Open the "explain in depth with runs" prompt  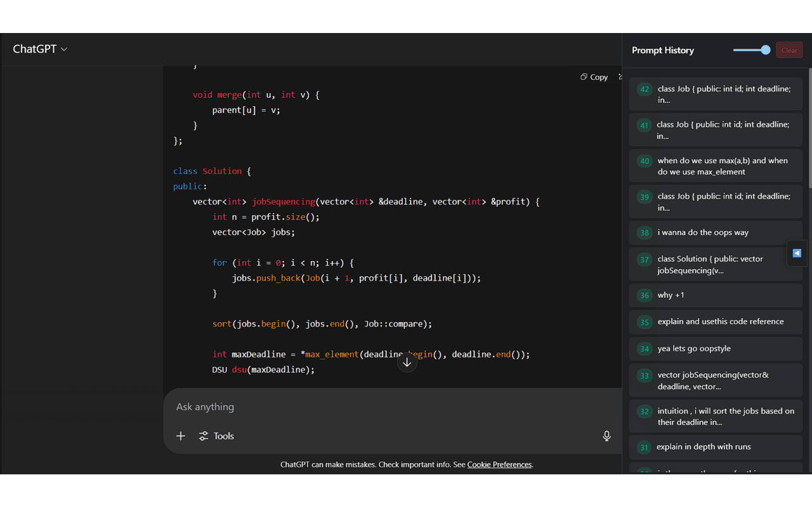[716, 447]
